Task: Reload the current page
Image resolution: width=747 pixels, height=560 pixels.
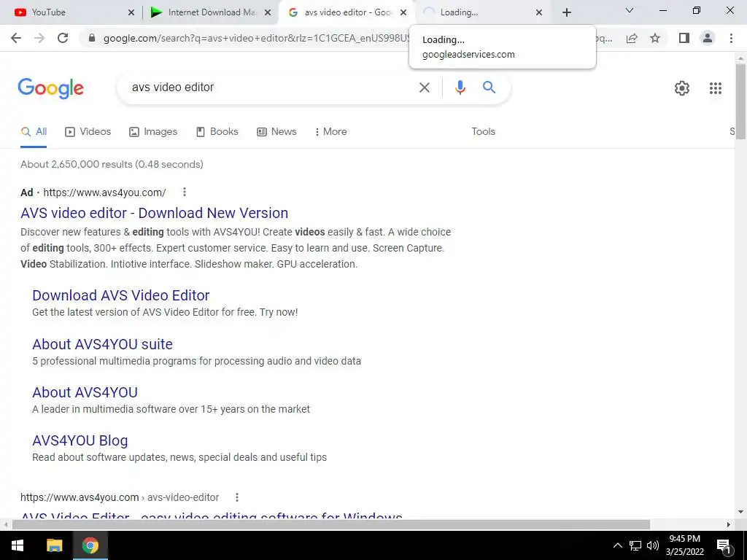Action: point(63,38)
